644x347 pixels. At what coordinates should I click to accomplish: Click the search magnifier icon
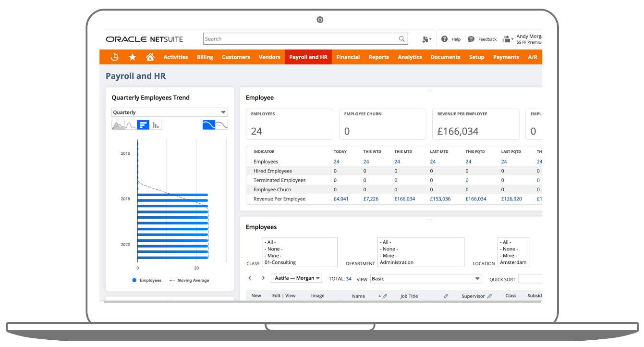(401, 38)
